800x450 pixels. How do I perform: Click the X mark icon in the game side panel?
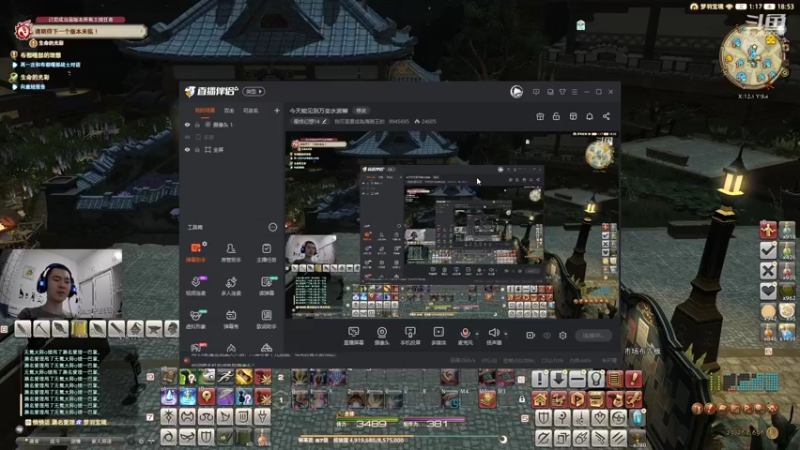(x=768, y=270)
